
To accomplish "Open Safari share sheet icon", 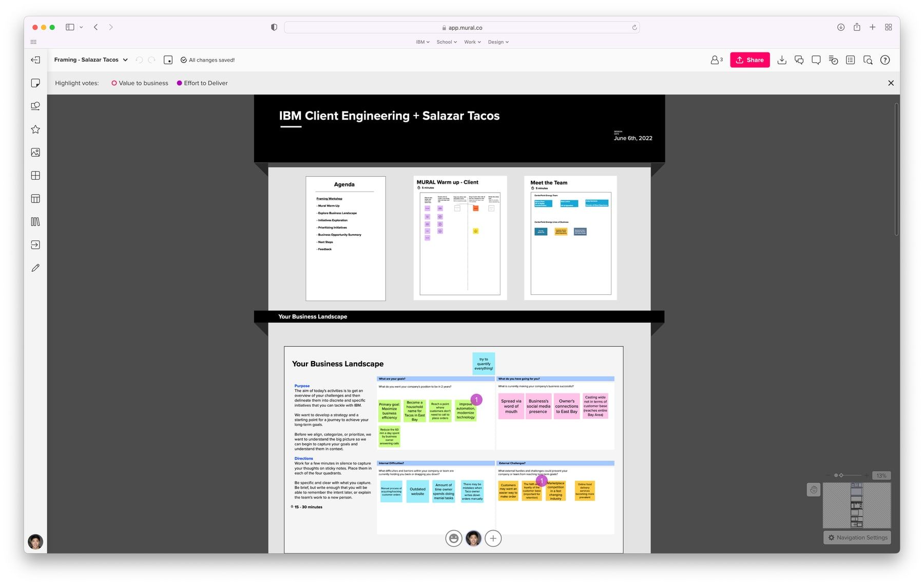I will [857, 27].
